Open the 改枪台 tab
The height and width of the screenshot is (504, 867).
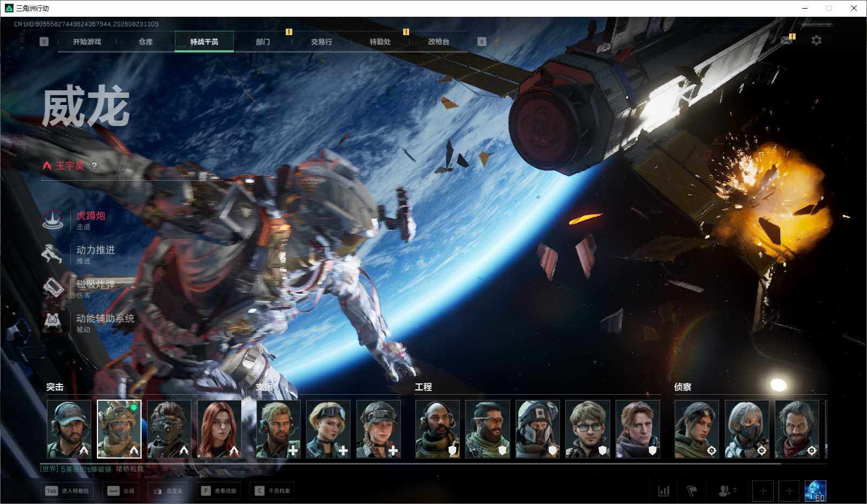(x=438, y=42)
